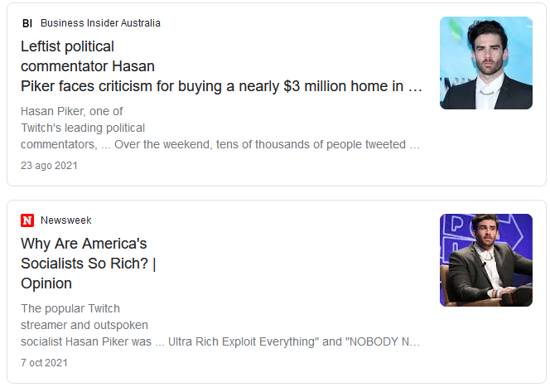Click thumbnail image of Newsweek article
This screenshot has height=392, width=550.
tap(485, 260)
